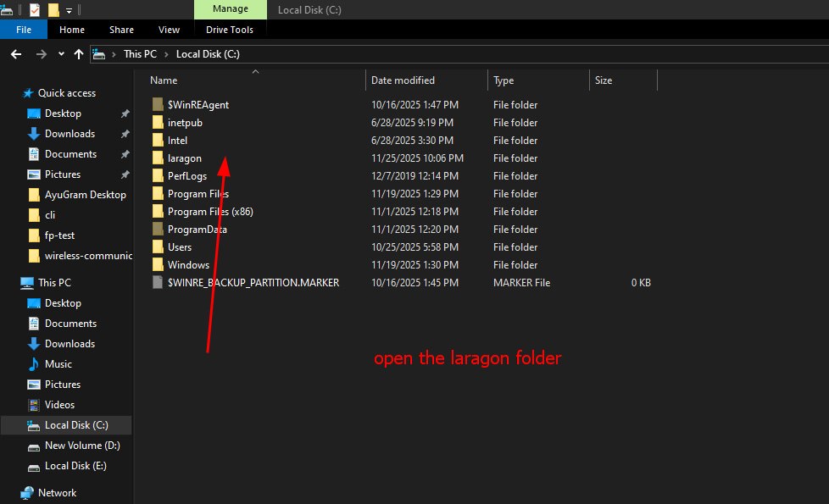Select the inetpub folder icon
The width and height of the screenshot is (829, 504).
click(158, 123)
